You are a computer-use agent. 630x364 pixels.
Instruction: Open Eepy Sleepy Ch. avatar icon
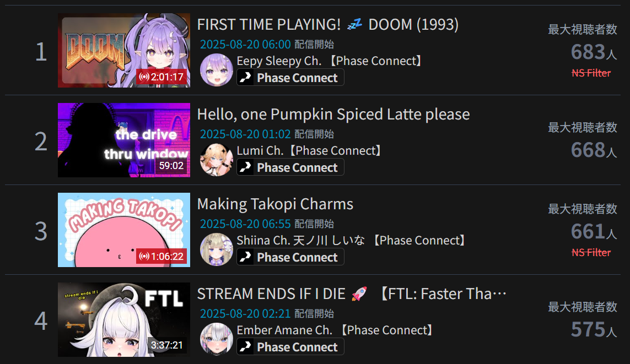(217, 70)
